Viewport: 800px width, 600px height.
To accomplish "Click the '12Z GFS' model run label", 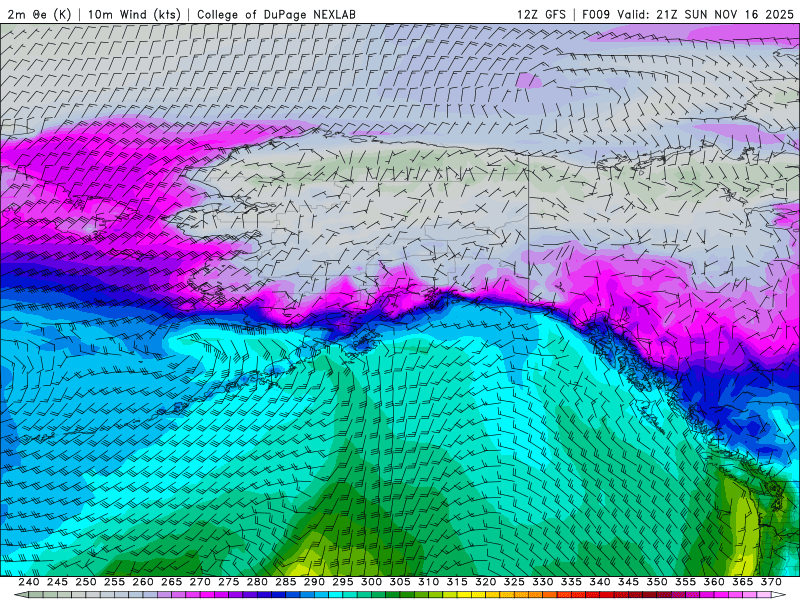I will (541, 14).
